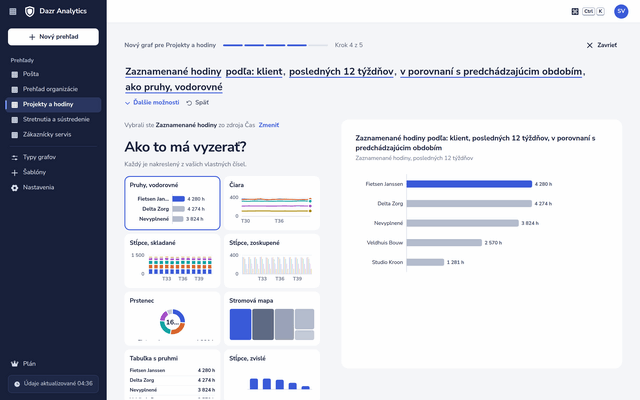640x400 pixels.
Task: Create a new dashboard with Nový prehľad
Action: coord(53,37)
